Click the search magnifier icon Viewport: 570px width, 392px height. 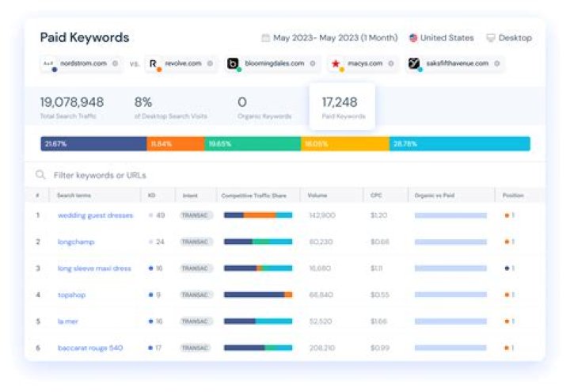(40, 175)
